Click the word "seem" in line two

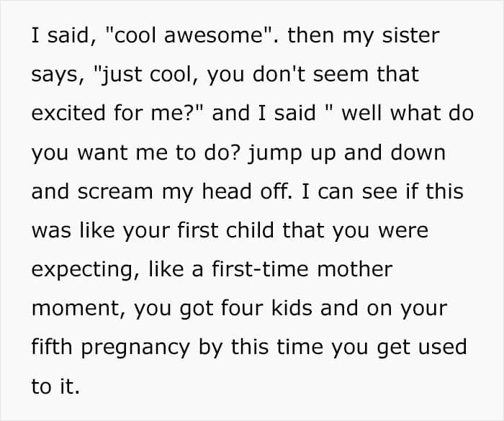tap(341, 74)
